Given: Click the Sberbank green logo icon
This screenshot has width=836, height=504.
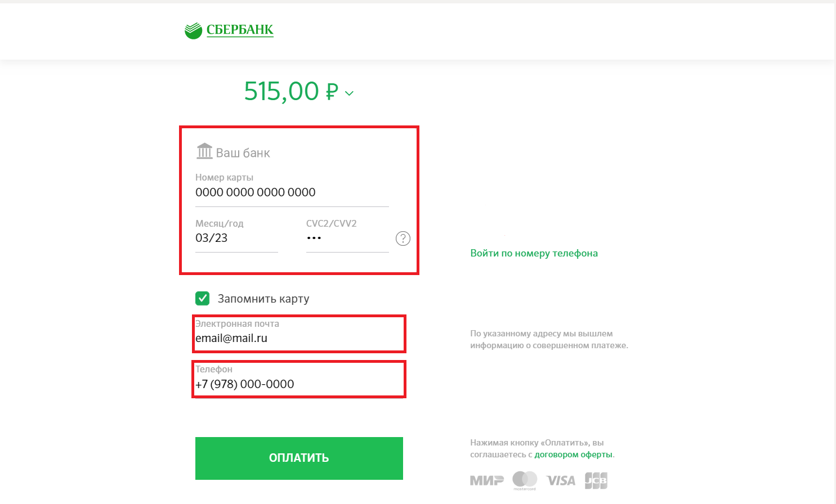Looking at the screenshot, I should [193, 30].
